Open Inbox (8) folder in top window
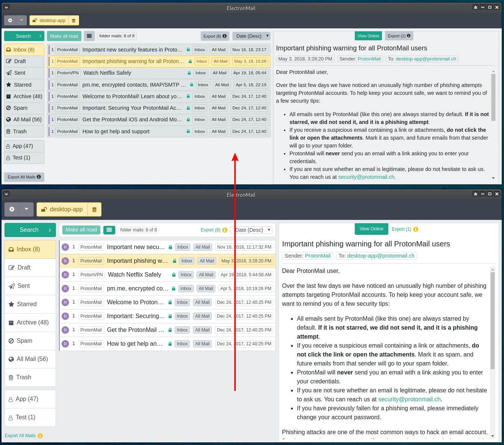504x445 pixels. 24,50
